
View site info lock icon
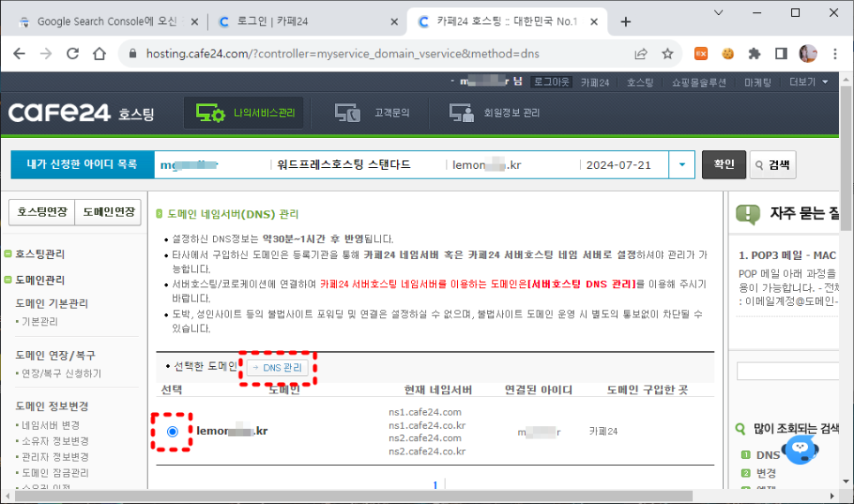(133, 53)
